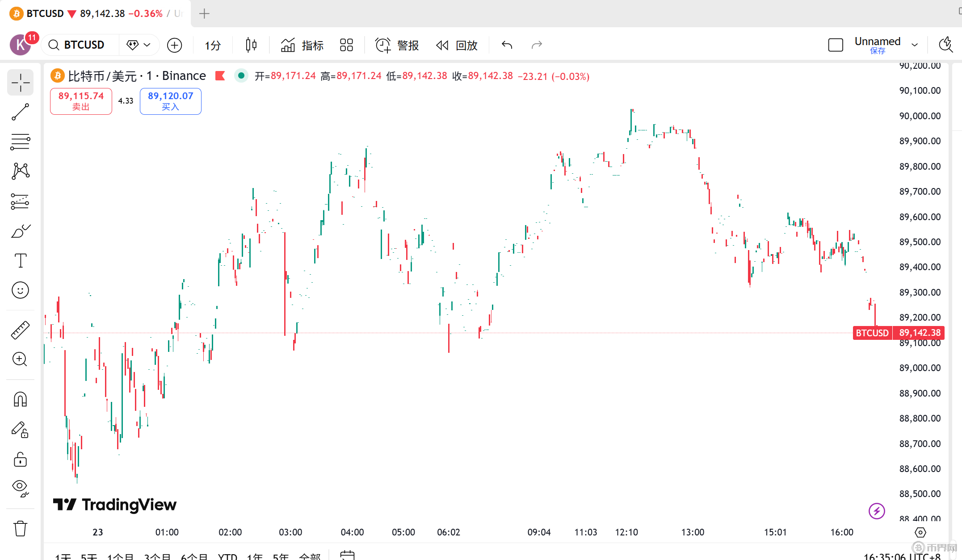Screen dimensions: 962x560
Task: Click the blue 买入 buy button
Action: (170, 101)
